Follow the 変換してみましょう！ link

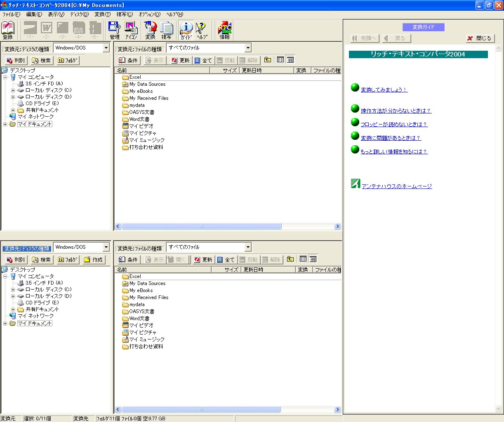click(384, 90)
